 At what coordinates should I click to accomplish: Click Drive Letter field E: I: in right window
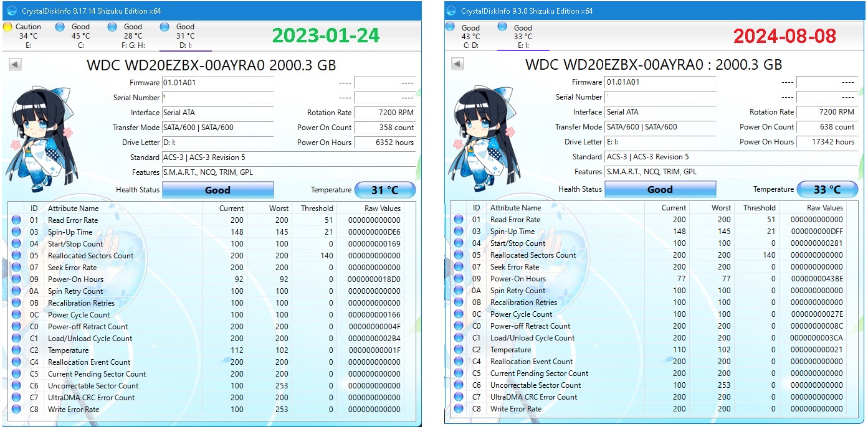[x=661, y=142]
